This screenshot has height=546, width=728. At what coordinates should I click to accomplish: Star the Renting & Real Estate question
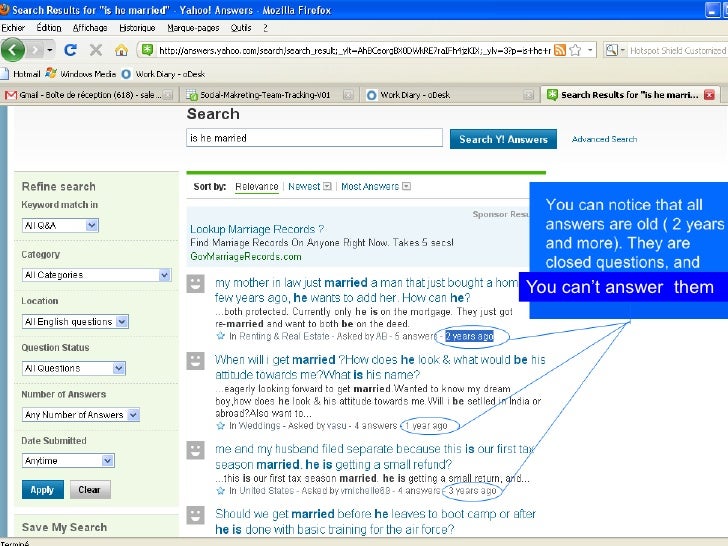[x=221, y=336]
